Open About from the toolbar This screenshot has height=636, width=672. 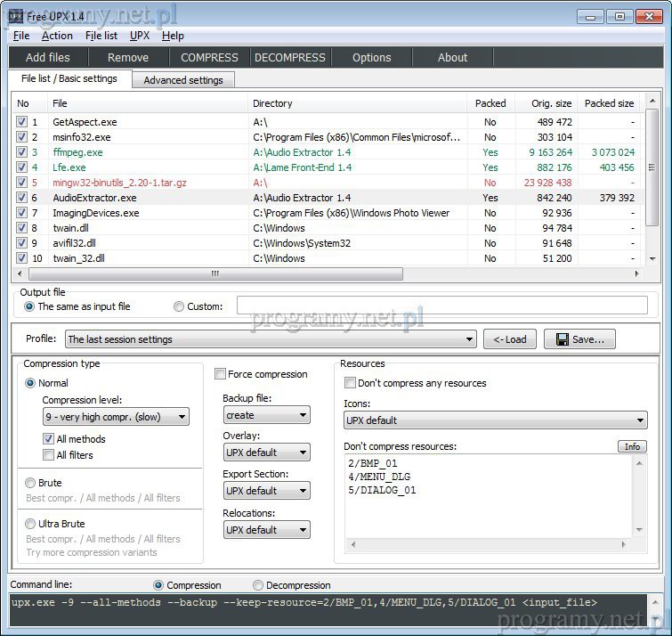(452, 57)
